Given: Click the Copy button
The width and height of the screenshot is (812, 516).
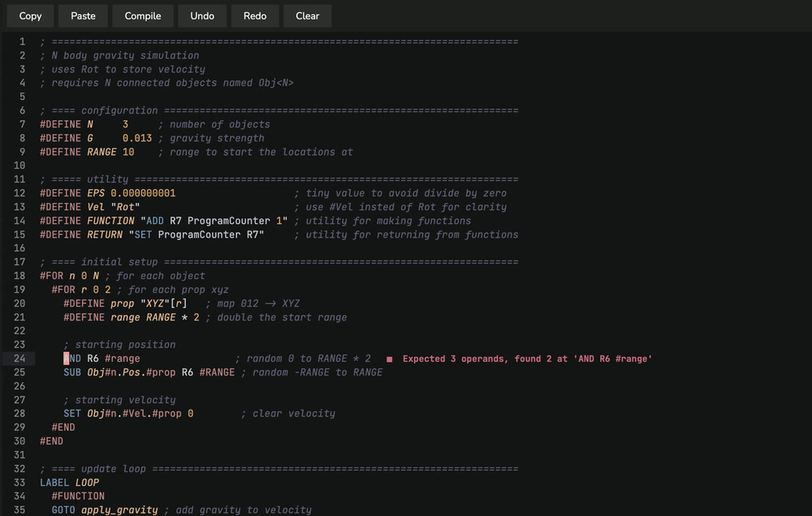Looking at the screenshot, I should point(30,16).
